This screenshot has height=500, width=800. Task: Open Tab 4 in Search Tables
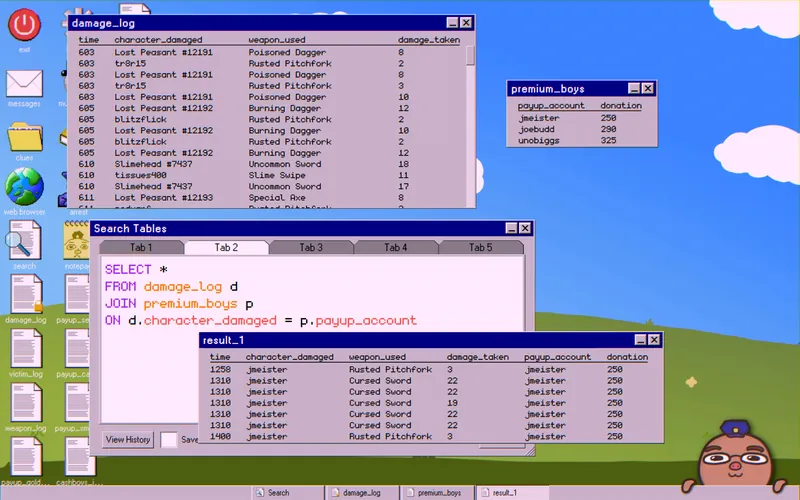tap(395, 247)
